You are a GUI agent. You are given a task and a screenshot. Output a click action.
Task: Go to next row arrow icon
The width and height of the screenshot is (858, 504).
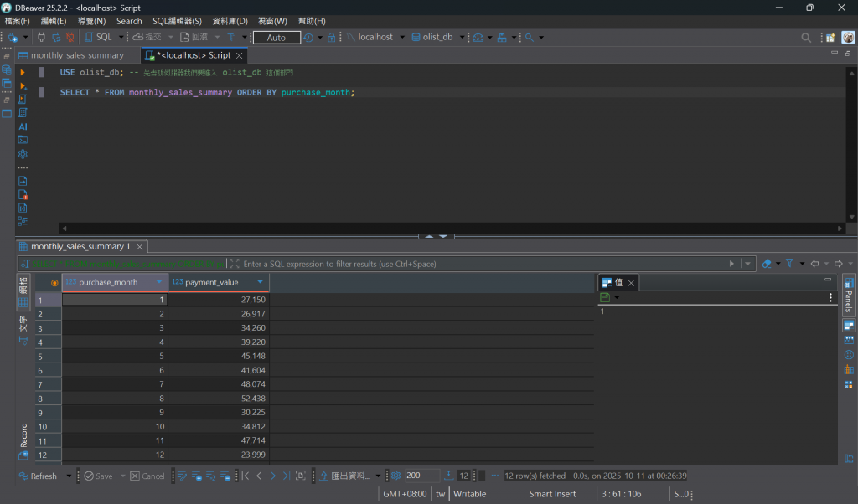(x=272, y=476)
